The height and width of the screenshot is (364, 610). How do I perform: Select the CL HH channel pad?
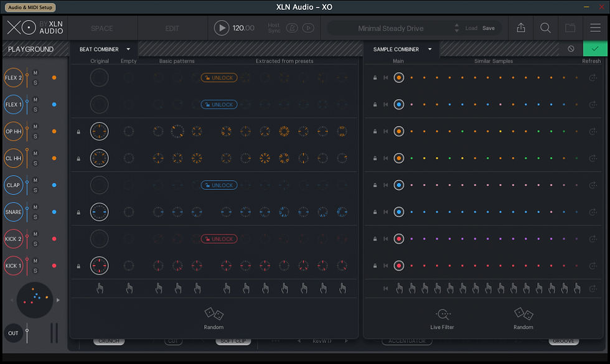tap(13, 158)
